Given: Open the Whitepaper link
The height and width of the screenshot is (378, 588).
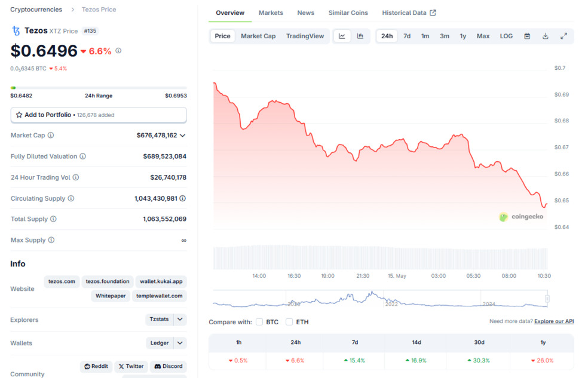Looking at the screenshot, I should (x=111, y=296).
